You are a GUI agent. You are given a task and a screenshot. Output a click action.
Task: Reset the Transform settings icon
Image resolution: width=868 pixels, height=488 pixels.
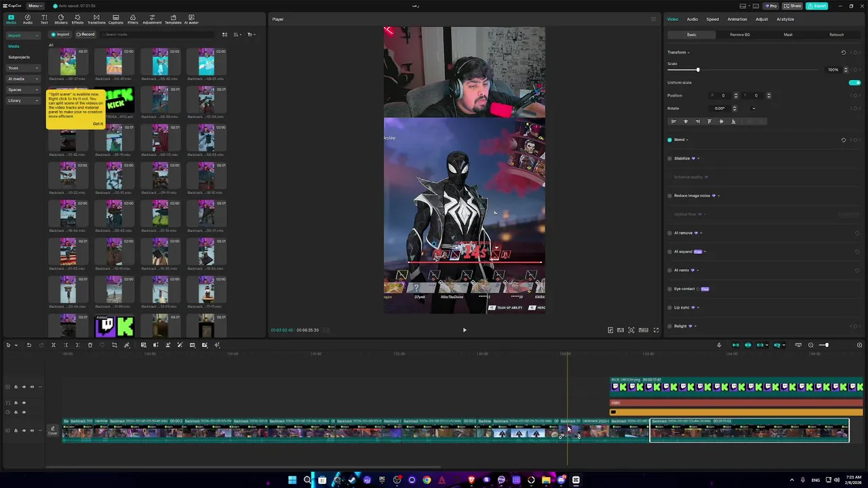pos(844,52)
